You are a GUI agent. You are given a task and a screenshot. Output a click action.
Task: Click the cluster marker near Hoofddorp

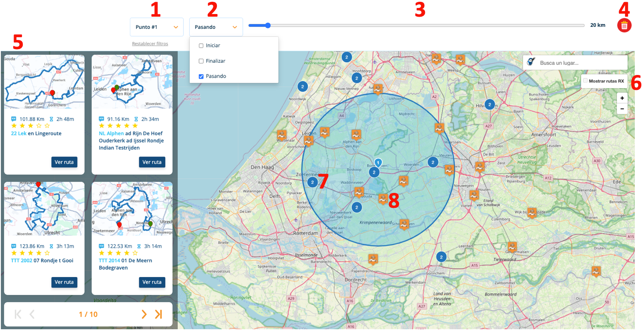pos(357,78)
